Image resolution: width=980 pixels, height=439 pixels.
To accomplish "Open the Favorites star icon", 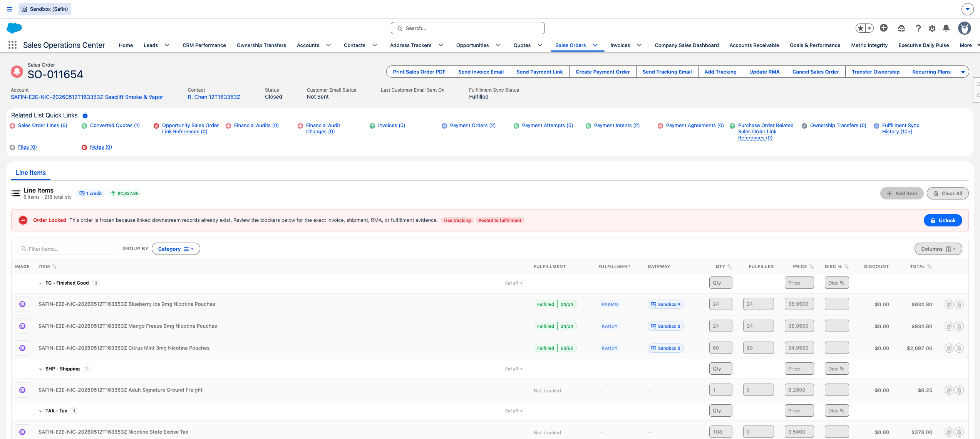I will [x=861, y=28].
